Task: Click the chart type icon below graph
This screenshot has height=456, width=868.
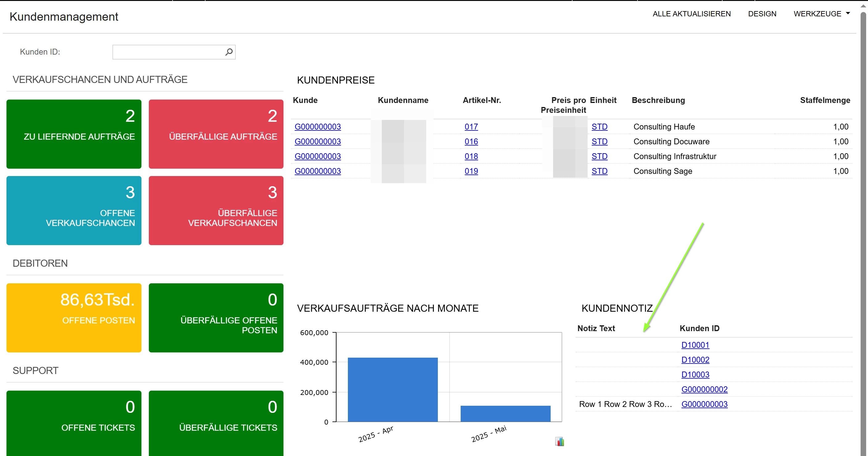Action: pos(559,442)
